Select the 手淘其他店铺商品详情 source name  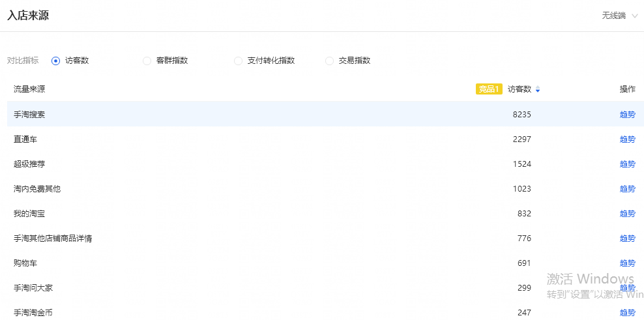(53, 238)
